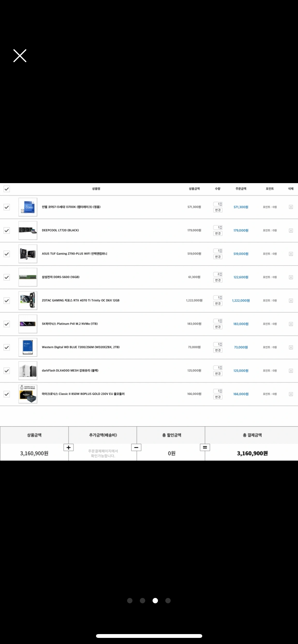Delete the ASUS Z790-PLUS row with X icon

pyautogui.click(x=291, y=254)
